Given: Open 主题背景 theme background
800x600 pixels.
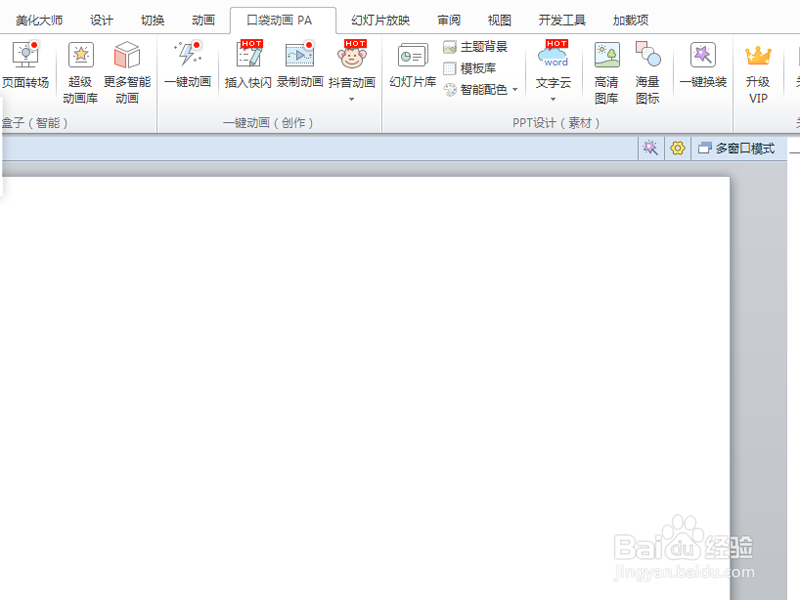Looking at the screenshot, I should pos(475,47).
